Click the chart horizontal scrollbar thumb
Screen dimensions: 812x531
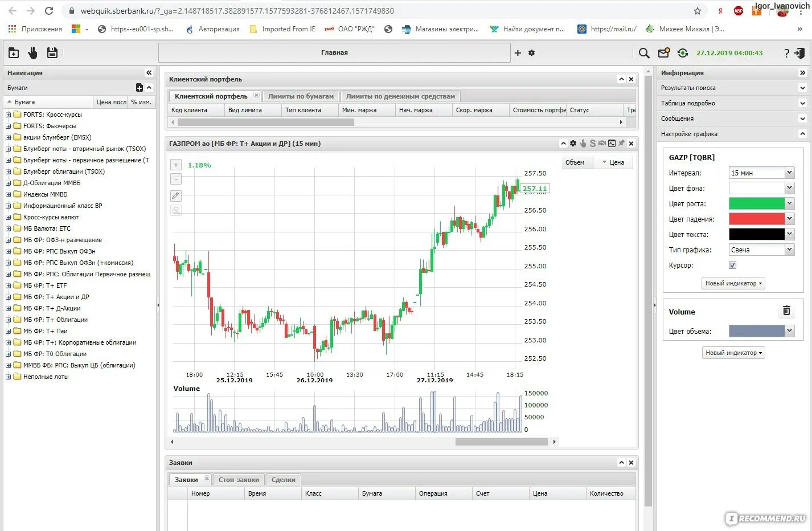coord(501,442)
